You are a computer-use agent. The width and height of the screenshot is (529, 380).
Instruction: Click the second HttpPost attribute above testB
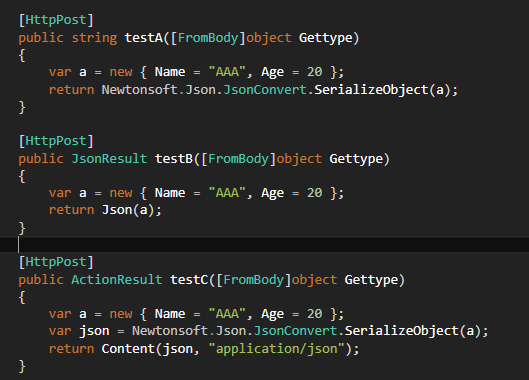56,141
